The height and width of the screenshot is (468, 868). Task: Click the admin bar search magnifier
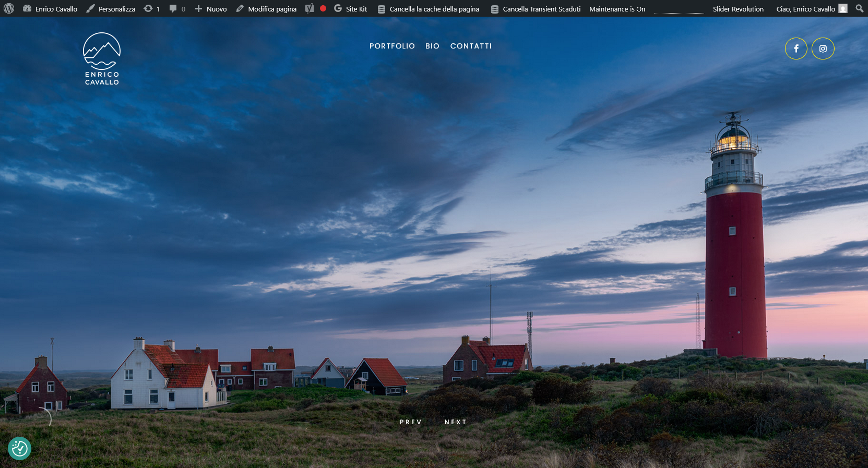click(x=859, y=8)
